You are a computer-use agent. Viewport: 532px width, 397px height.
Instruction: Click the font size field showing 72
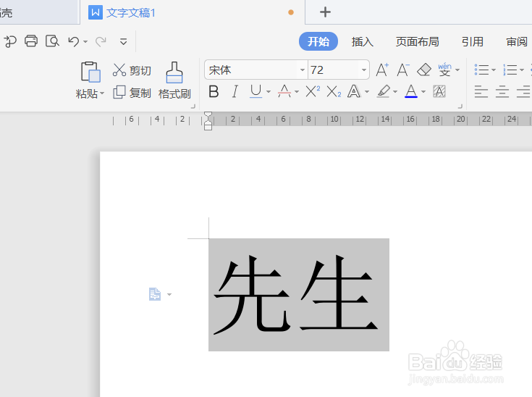click(x=333, y=70)
